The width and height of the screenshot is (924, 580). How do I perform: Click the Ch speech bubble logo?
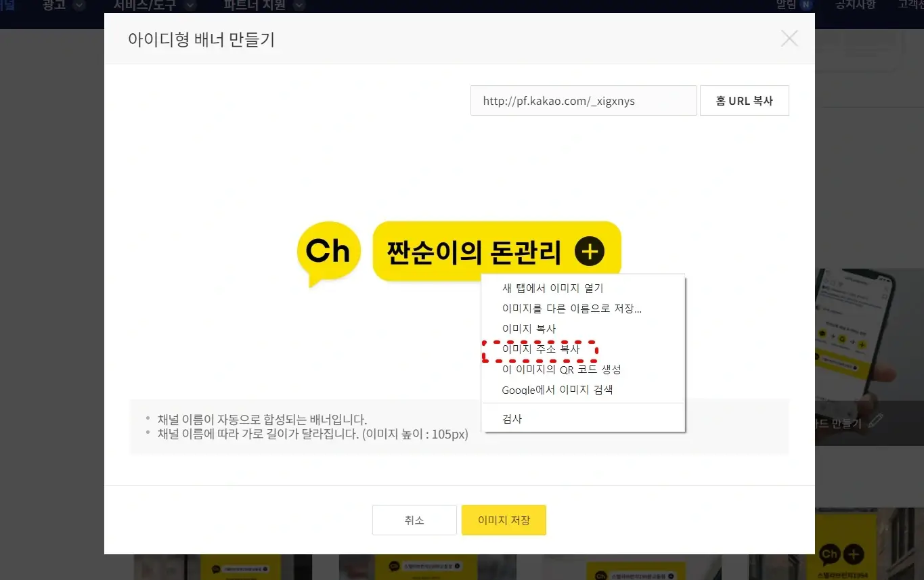328,254
